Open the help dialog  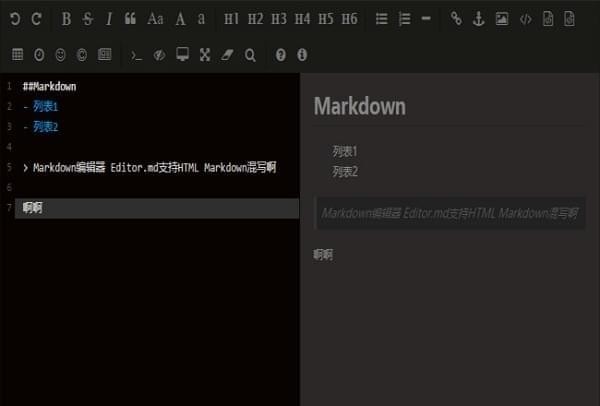point(280,55)
